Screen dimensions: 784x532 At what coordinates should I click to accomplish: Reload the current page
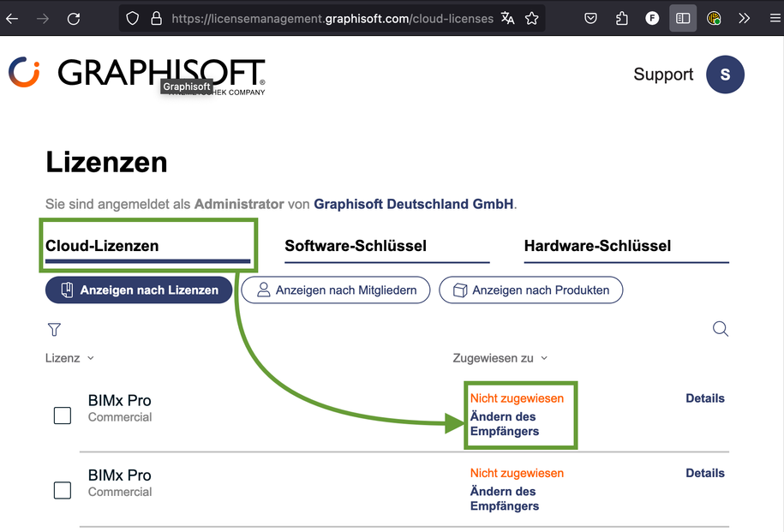[74, 18]
